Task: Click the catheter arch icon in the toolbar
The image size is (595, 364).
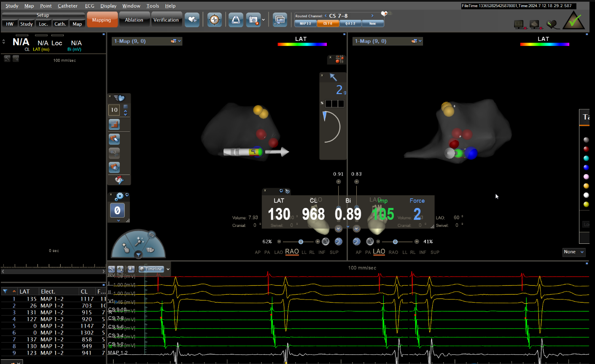Action: tap(236, 20)
